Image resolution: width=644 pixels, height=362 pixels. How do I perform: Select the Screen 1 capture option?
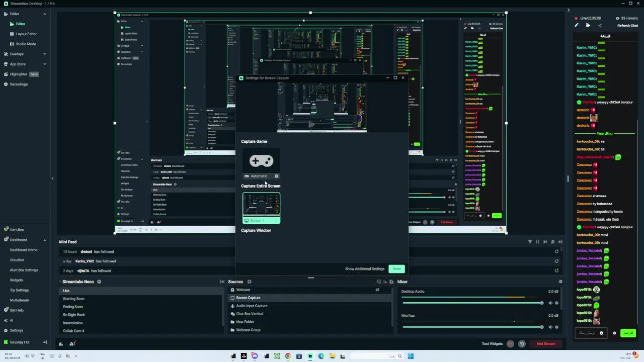(261, 208)
